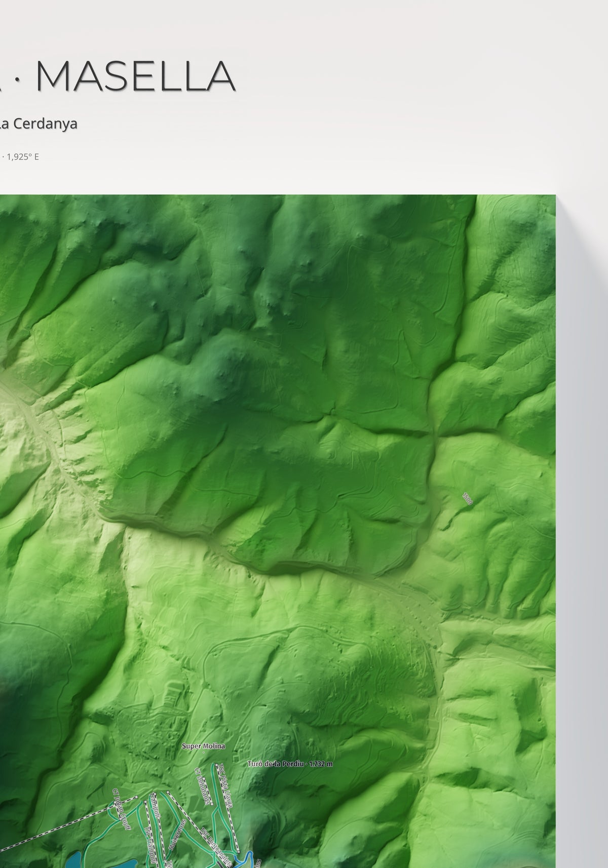Click the Super Molina village point marker

point(203,752)
